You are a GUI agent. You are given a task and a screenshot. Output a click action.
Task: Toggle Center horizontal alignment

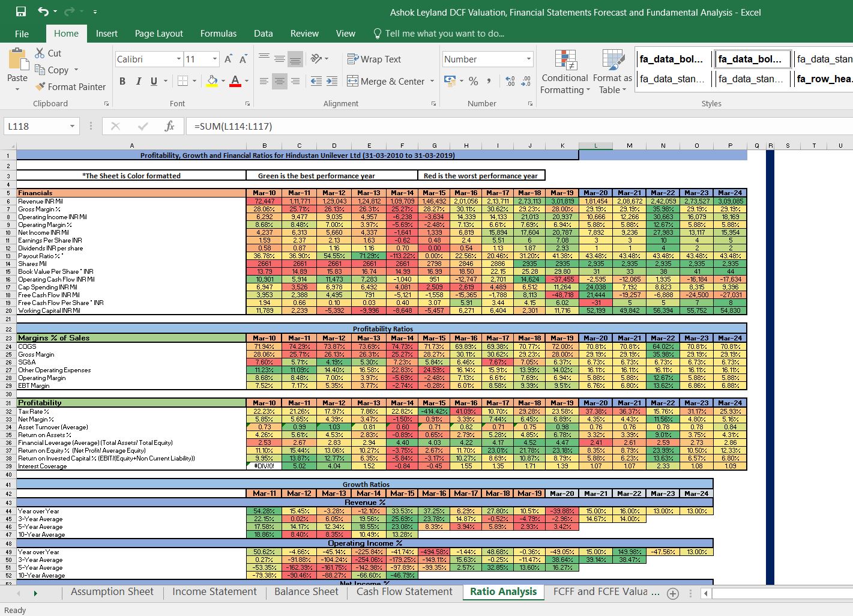280,81
